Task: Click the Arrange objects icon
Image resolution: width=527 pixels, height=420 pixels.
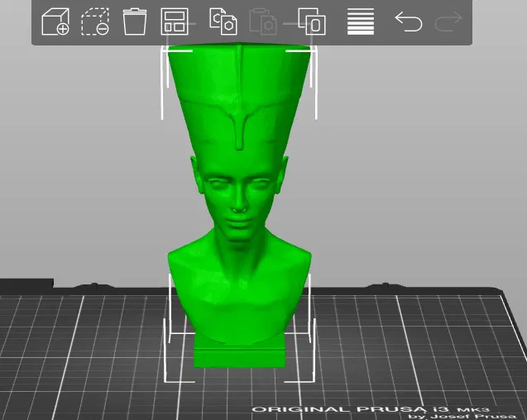Action: tap(175, 21)
